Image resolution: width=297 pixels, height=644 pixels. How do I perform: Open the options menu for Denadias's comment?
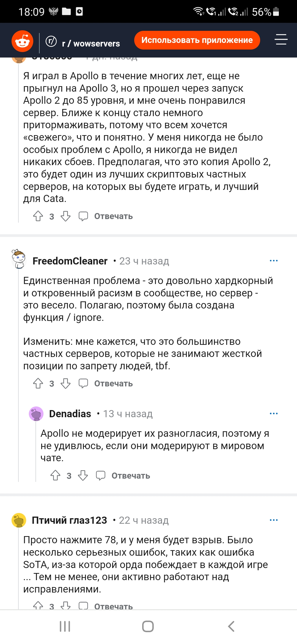point(274,413)
